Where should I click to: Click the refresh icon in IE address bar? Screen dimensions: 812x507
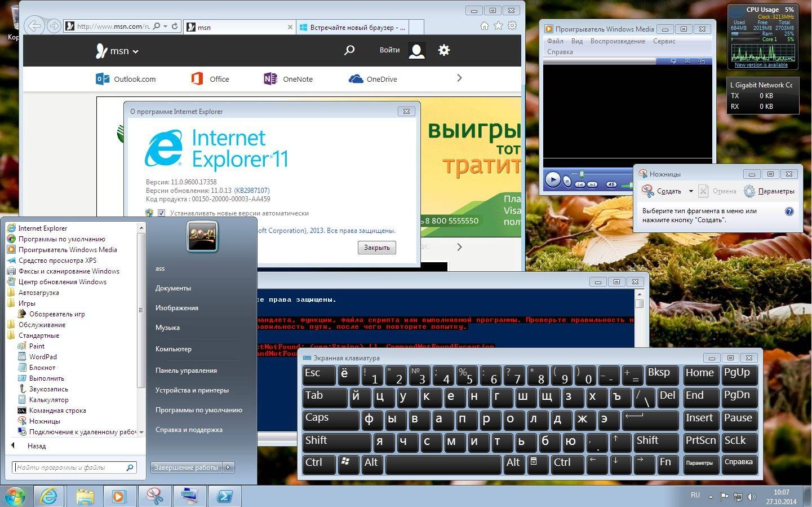175,26
